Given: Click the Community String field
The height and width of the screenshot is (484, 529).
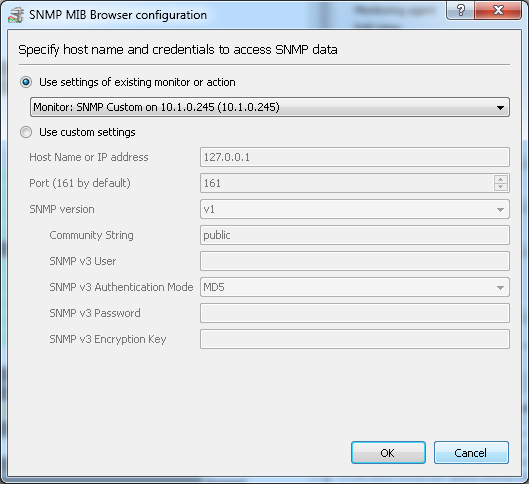Looking at the screenshot, I should 355,235.
